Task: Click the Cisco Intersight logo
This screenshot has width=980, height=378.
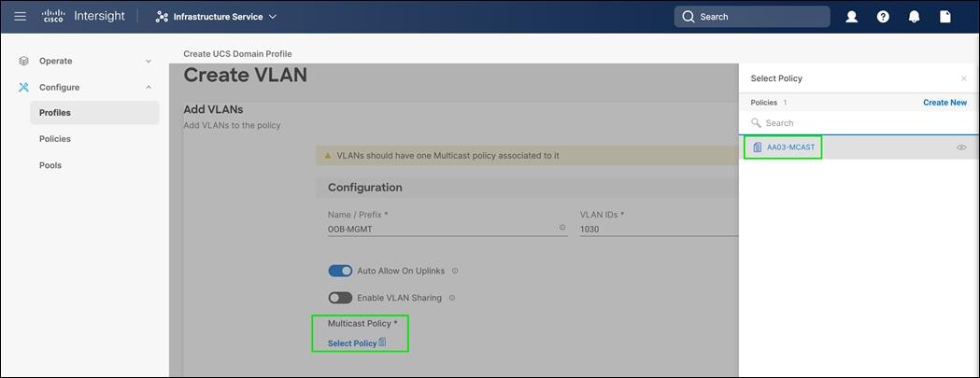Action: pyautogui.click(x=84, y=16)
